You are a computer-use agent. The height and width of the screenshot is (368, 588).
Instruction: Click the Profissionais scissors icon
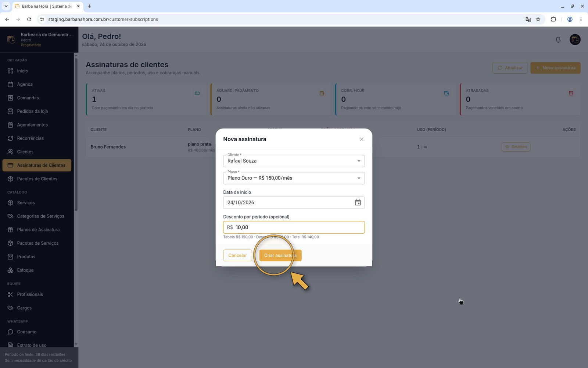10,294
